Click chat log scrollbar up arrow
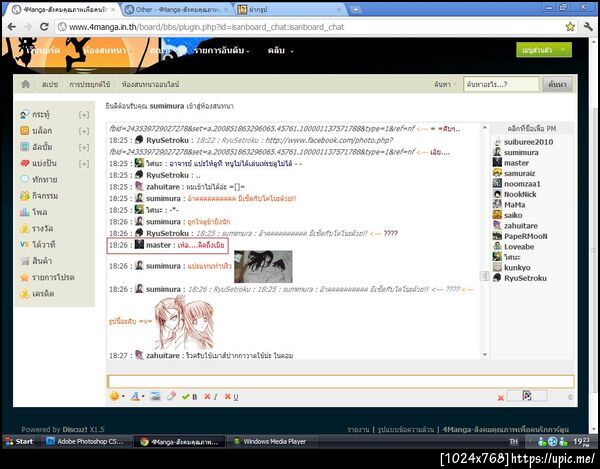 484,127
